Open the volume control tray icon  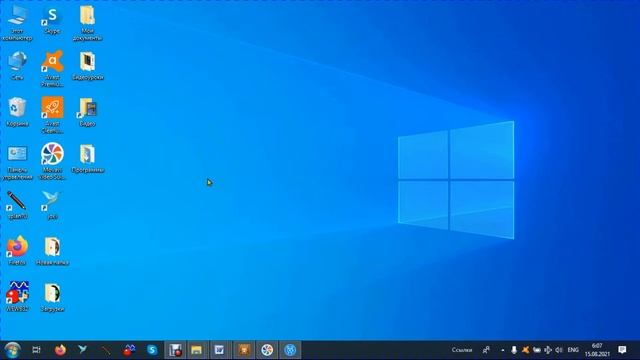click(x=559, y=350)
